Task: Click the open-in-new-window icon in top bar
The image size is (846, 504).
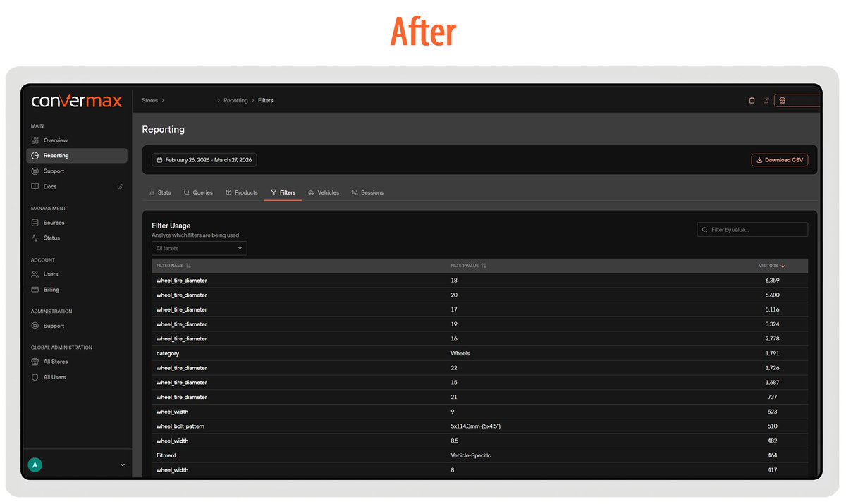Action: (766, 101)
